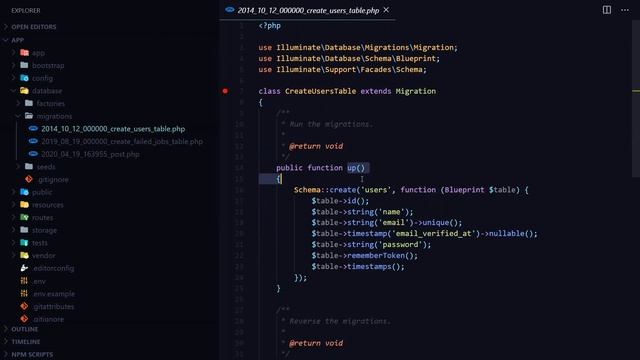This screenshot has height=360, width=640.
Task: Open the editor more actions menu
Action: 625,10
